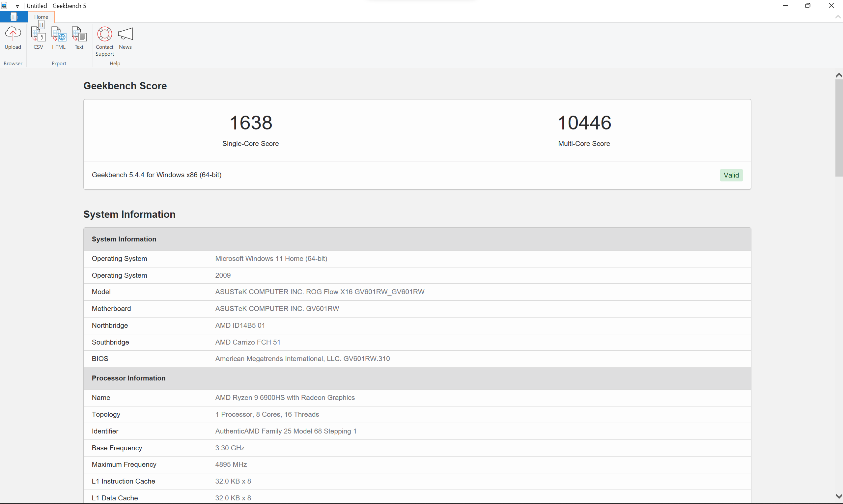Click the 1638 single-core score

point(251,123)
